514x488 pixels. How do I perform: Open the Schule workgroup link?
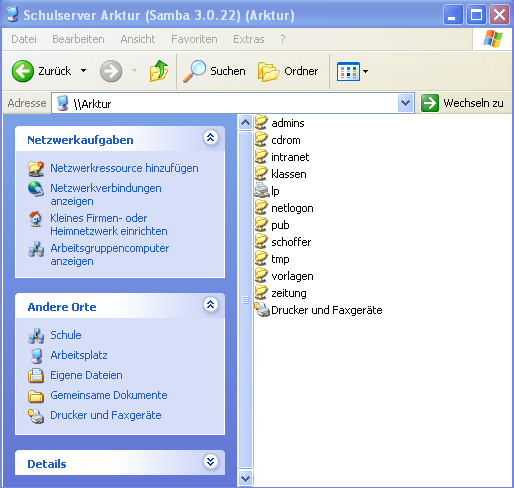(x=66, y=335)
